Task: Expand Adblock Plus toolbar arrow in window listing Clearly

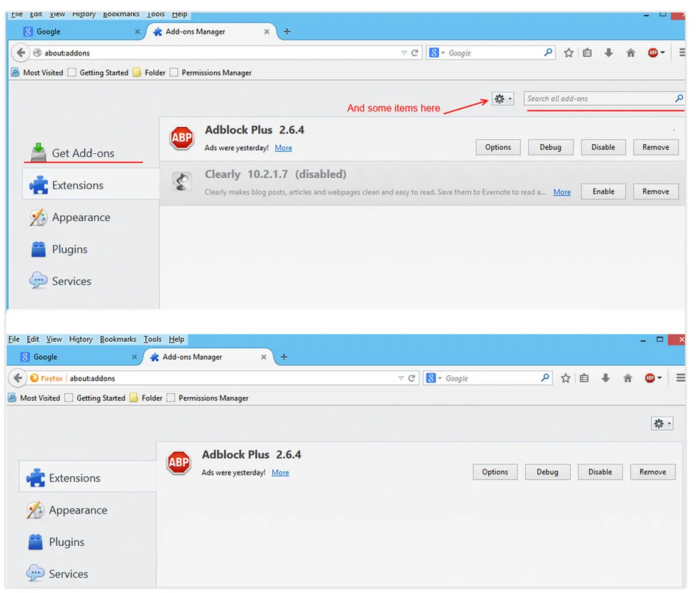Action: click(x=662, y=53)
